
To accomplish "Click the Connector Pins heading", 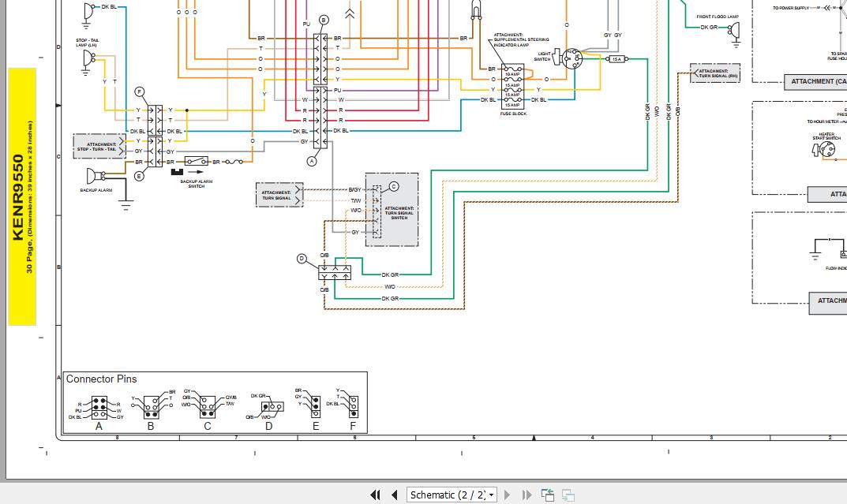I will coord(101,379).
